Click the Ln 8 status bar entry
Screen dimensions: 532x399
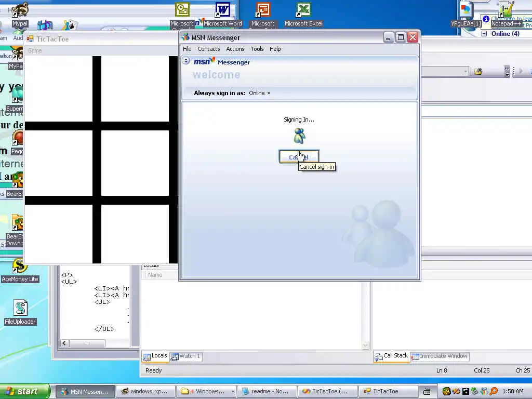[x=442, y=370]
